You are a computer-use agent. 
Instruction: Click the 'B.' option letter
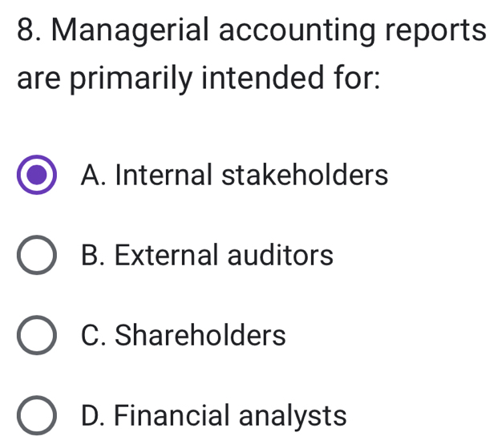coord(94,256)
